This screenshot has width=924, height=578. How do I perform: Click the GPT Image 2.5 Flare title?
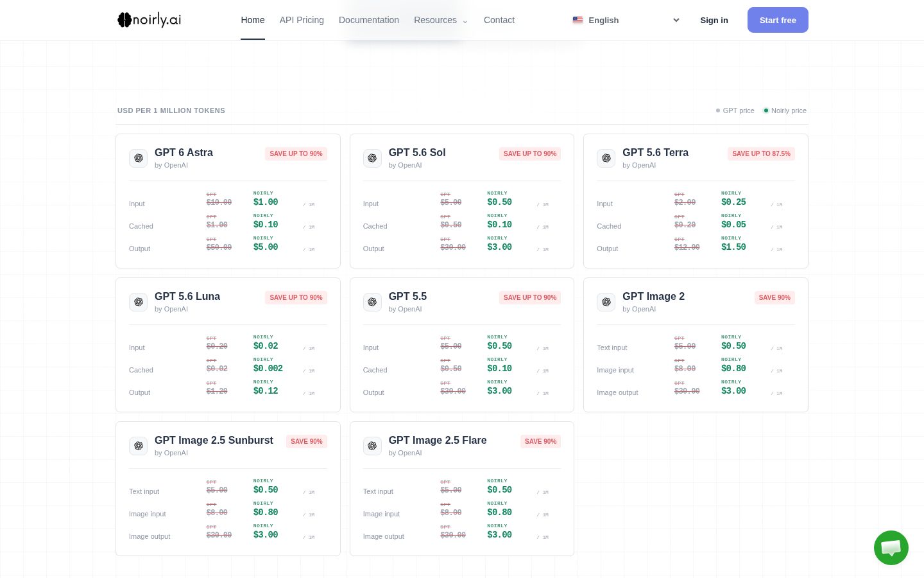click(438, 440)
